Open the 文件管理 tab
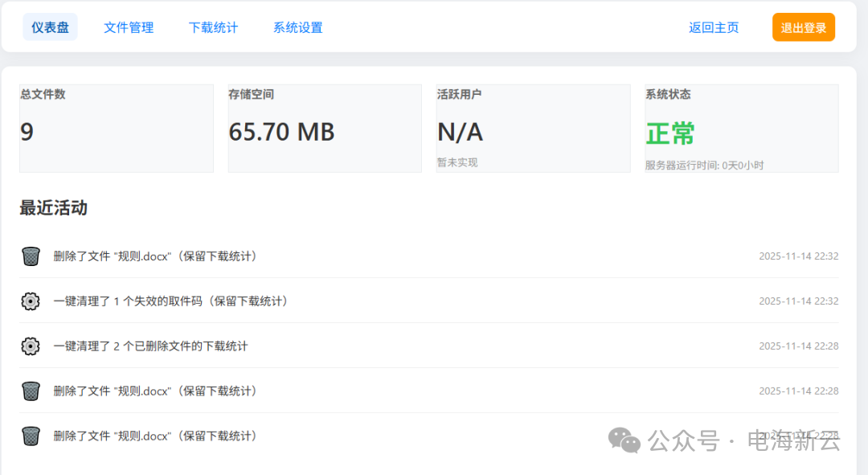 point(129,27)
